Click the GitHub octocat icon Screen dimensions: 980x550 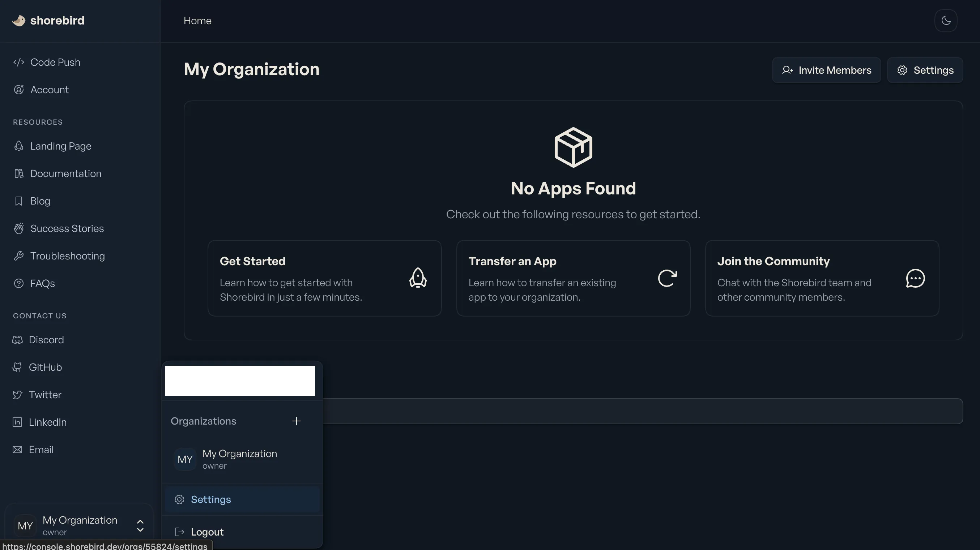17,367
